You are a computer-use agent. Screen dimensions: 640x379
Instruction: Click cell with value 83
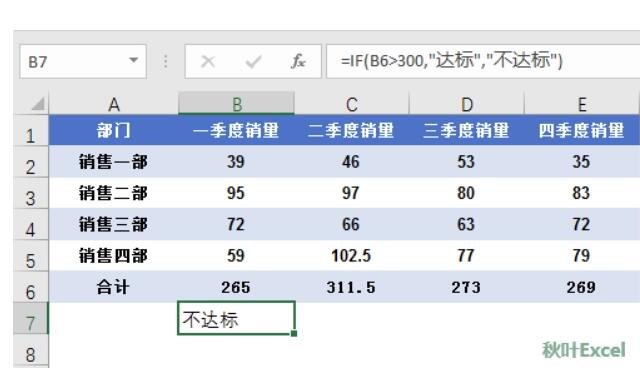tap(582, 193)
